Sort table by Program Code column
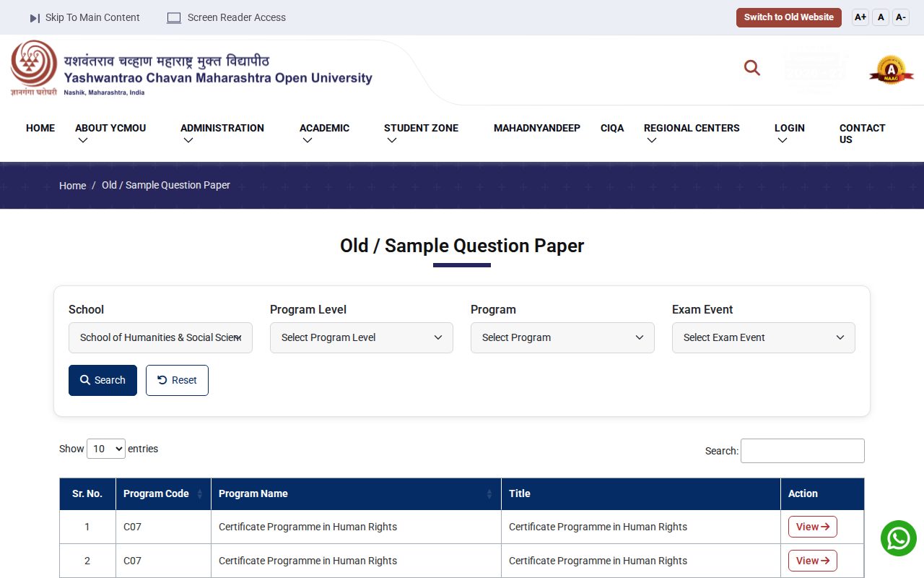924x578 pixels. click(x=163, y=494)
